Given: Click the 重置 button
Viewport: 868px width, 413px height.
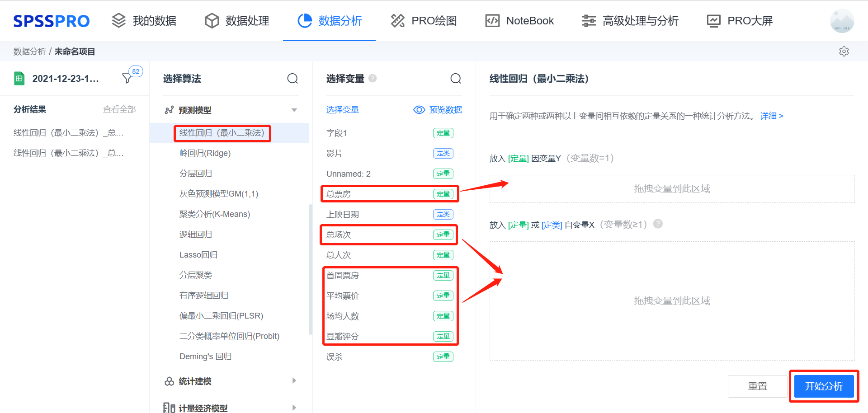Looking at the screenshot, I should 757,386.
